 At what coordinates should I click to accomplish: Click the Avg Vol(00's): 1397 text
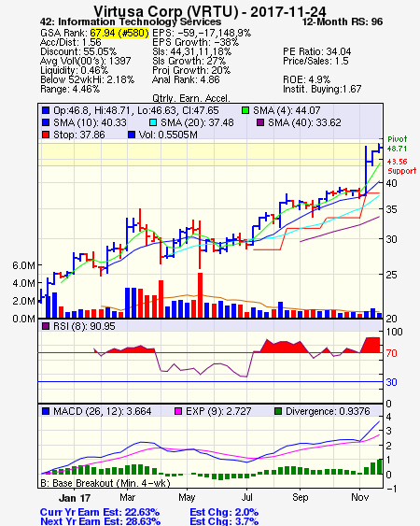86,61
